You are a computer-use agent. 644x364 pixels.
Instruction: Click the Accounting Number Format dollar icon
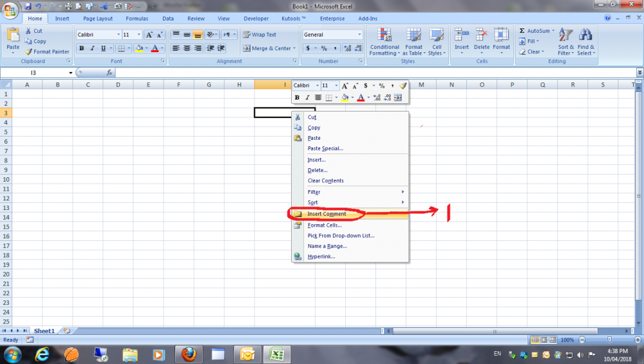coord(308,48)
